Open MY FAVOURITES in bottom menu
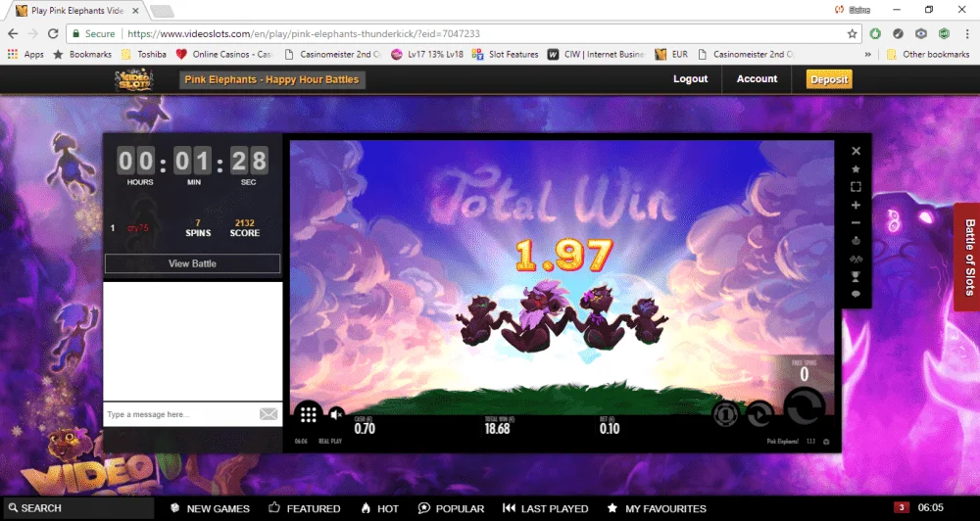Image resolution: width=980 pixels, height=521 pixels. (657, 508)
